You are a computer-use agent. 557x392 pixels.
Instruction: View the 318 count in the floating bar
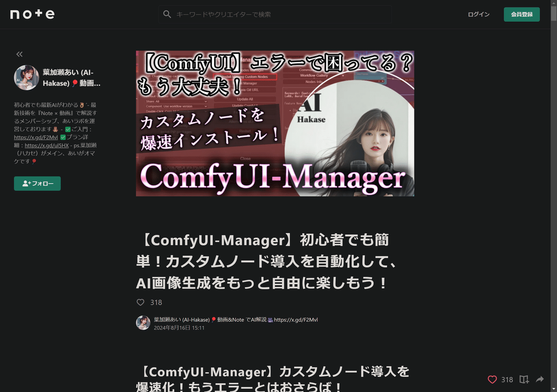coord(507,379)
